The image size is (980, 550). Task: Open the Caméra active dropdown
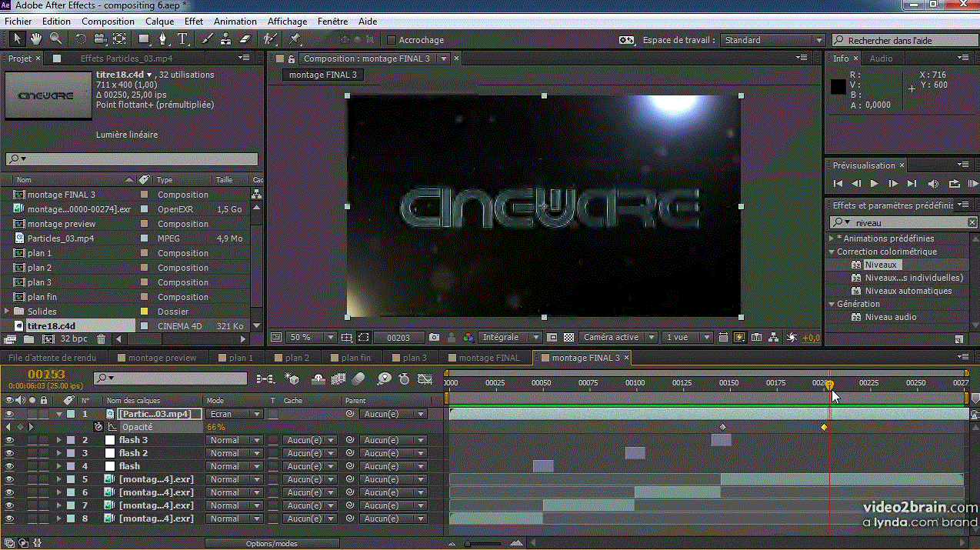tap(618, 337)
